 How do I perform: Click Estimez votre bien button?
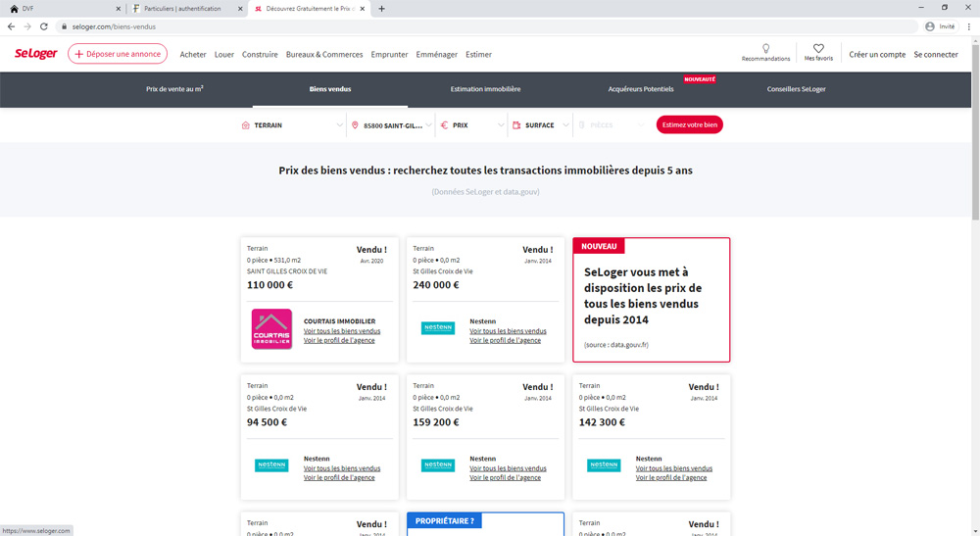point(689,124)
